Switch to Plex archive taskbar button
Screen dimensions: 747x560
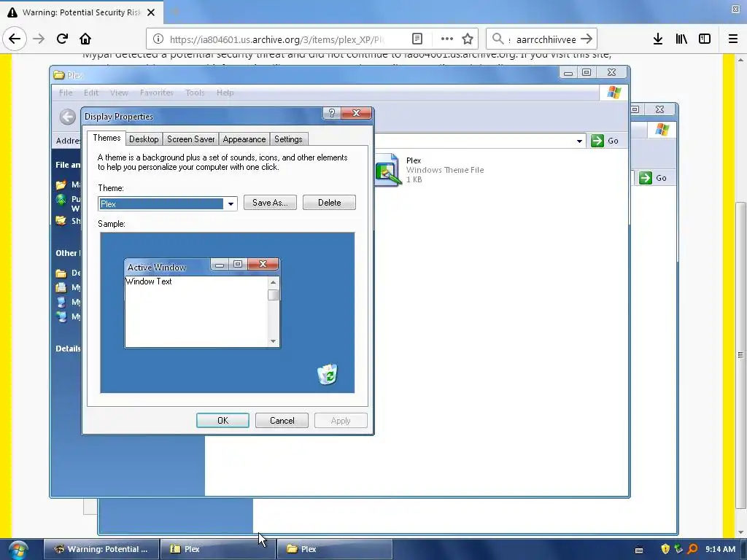tap(217, 549)
